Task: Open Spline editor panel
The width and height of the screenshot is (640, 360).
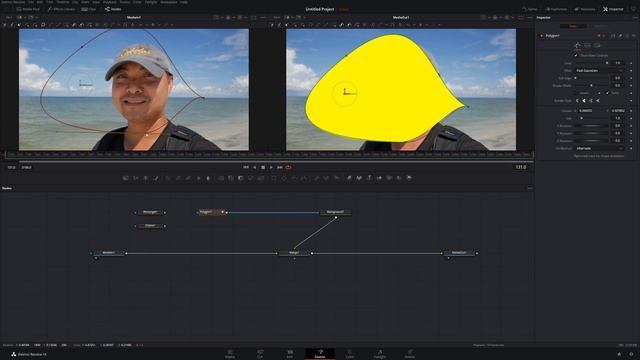Action: (x=530, y=9)
